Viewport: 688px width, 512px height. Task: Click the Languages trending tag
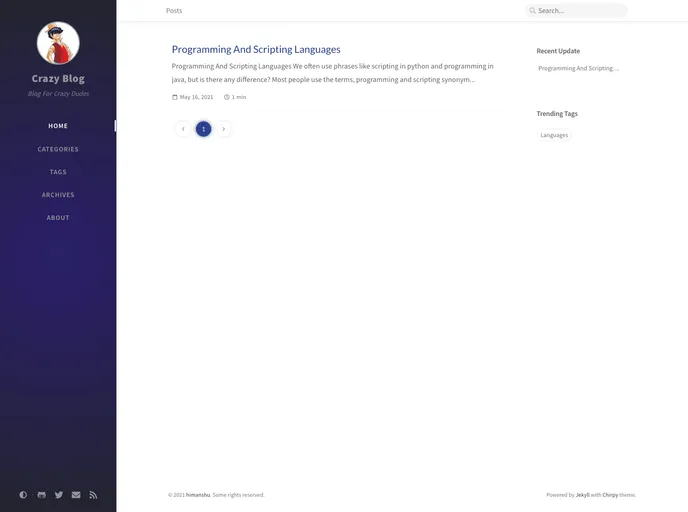(554, 135)
